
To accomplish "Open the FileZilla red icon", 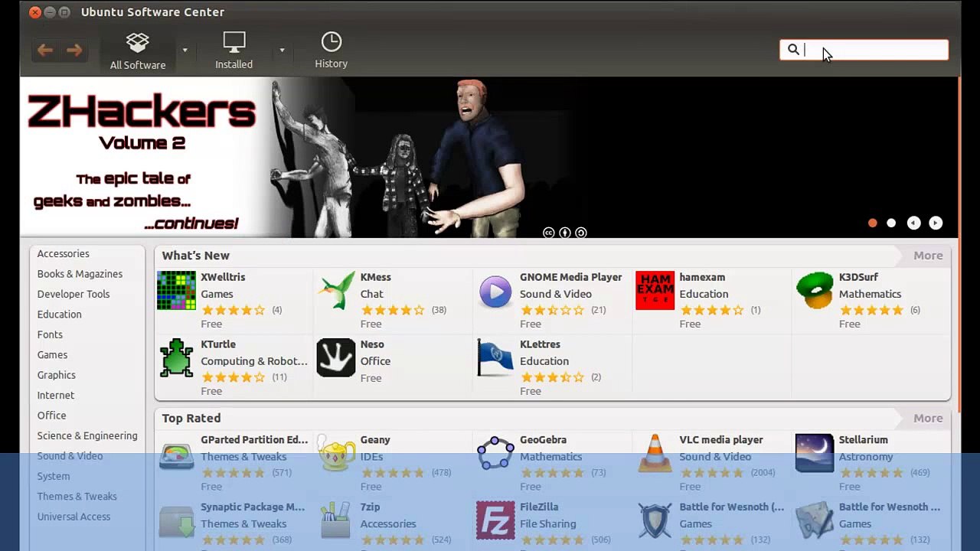I will pyautogui.click(x=495, y=521).
